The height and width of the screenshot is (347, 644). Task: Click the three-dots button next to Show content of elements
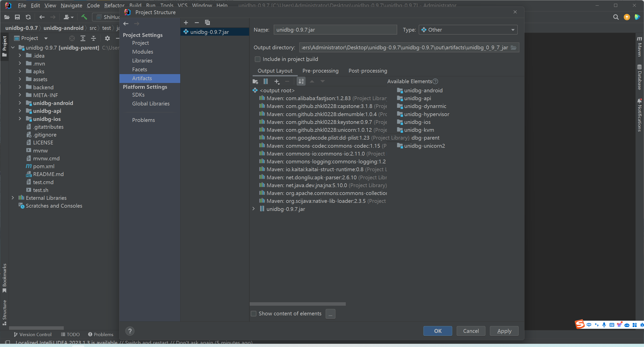click(x=331, y=313)
